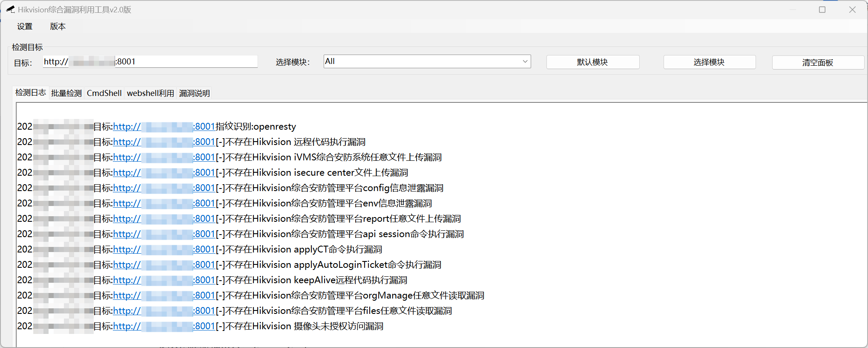Open the 漏洞说明 tab

click(195, 93)
